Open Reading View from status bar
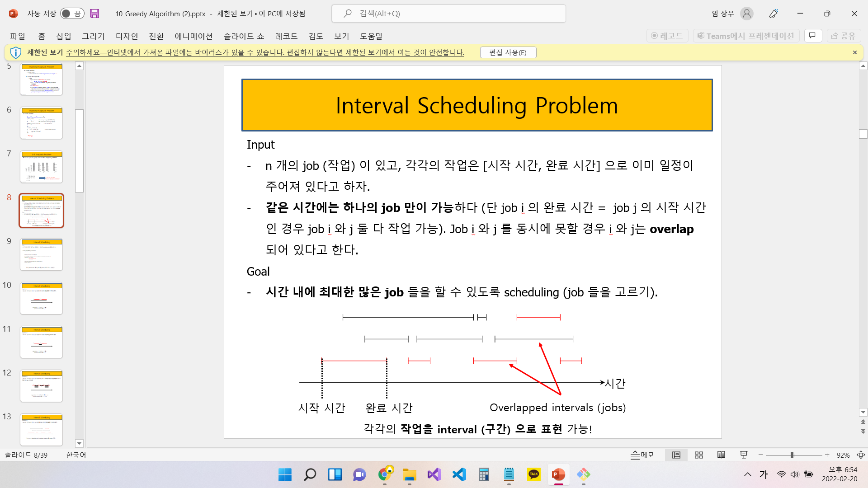 point(721,455)
